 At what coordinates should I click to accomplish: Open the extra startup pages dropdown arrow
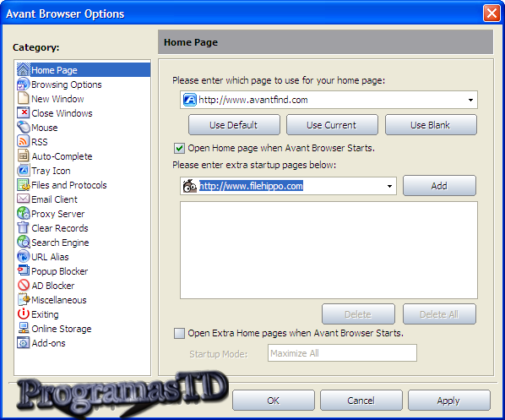(389, 186)
